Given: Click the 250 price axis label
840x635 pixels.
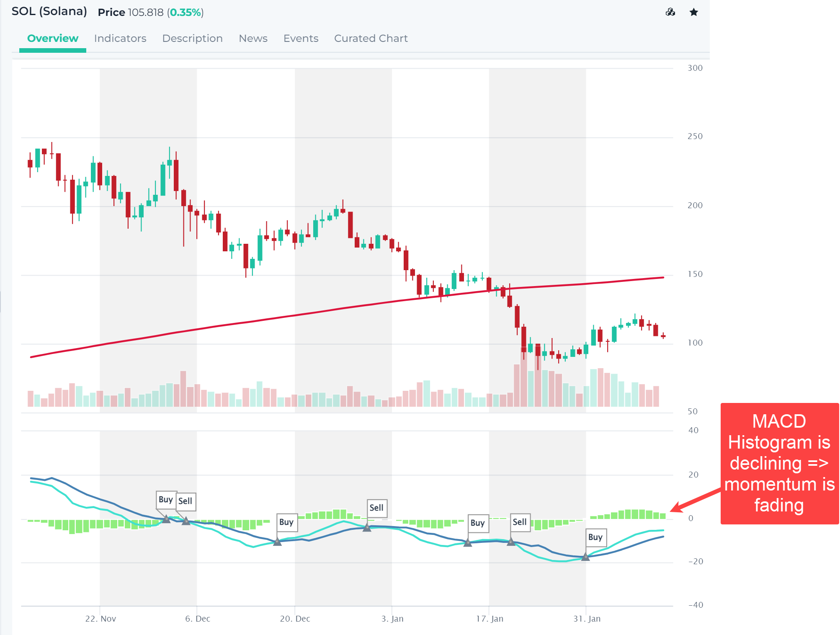Looking at the screenshot, I should pos(695,137).
